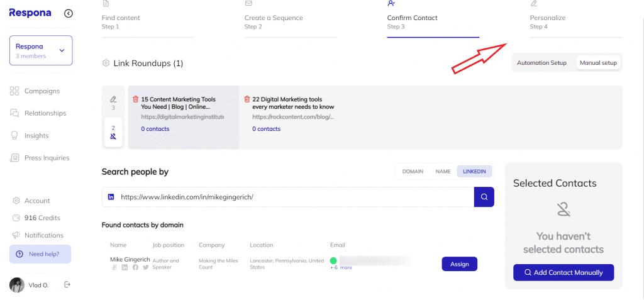Screen dimensions: 644x300
Task: Open Mike Gingerich's LinkedIn profile icon
Action: (x=125, y=267)
